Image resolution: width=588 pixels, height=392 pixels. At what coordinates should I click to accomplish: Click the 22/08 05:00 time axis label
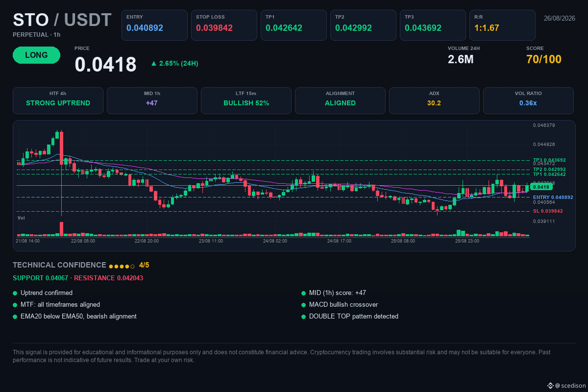[x=83, y=241]
